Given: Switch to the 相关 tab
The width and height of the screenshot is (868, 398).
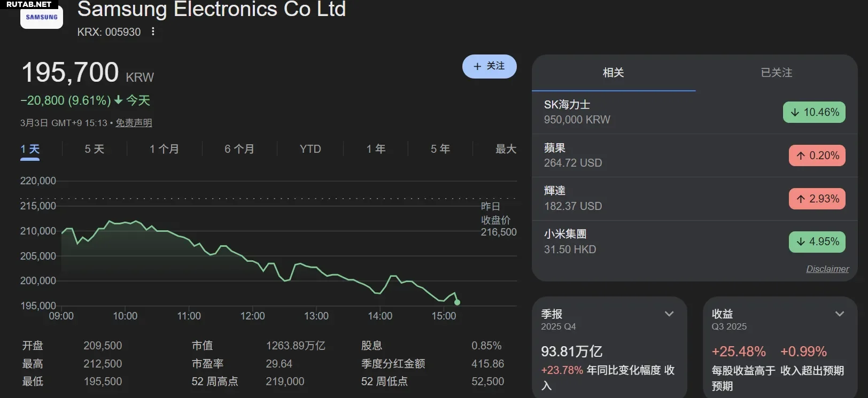Looking at the screenshot, I should point(614,73).
